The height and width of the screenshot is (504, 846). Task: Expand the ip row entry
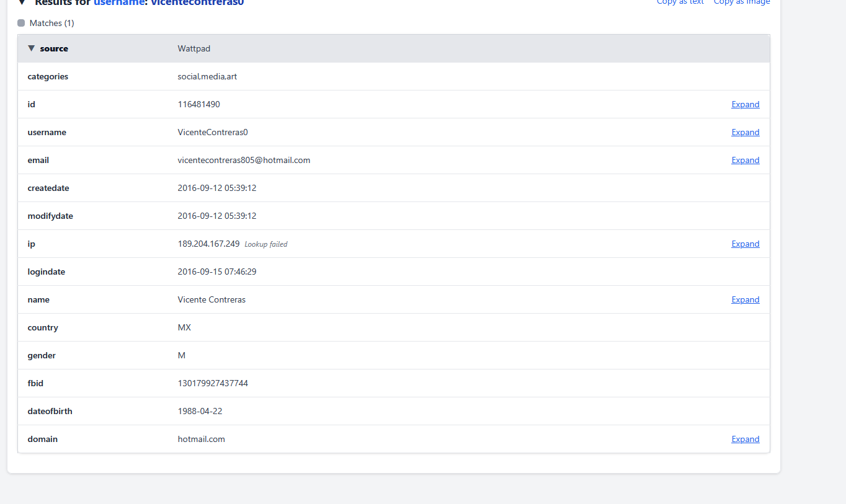(x=745, y=244)
